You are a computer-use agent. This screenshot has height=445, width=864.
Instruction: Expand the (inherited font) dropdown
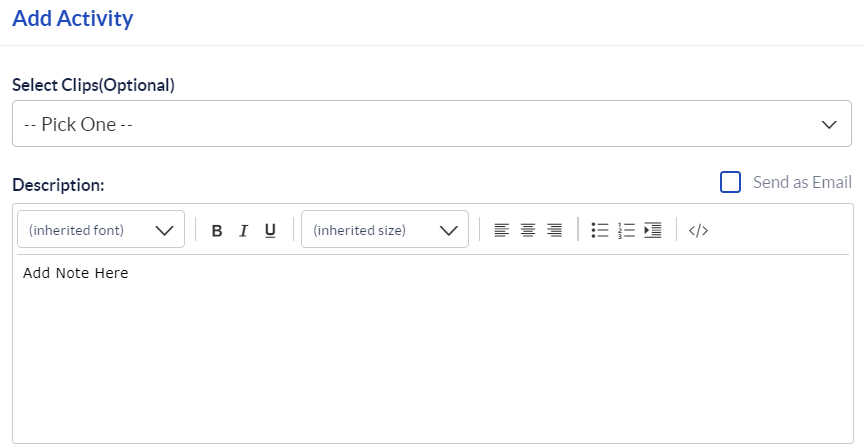[101, 229]
